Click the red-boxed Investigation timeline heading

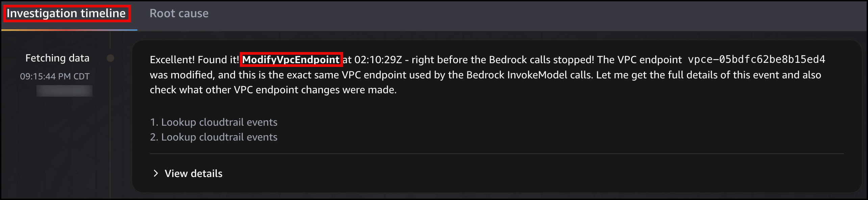click(66, 13)
